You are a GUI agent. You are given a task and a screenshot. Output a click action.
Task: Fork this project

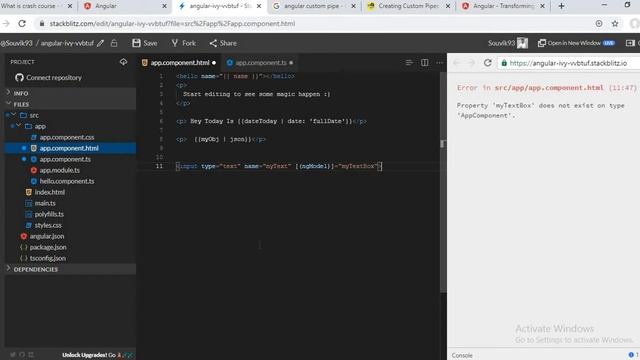184,43
